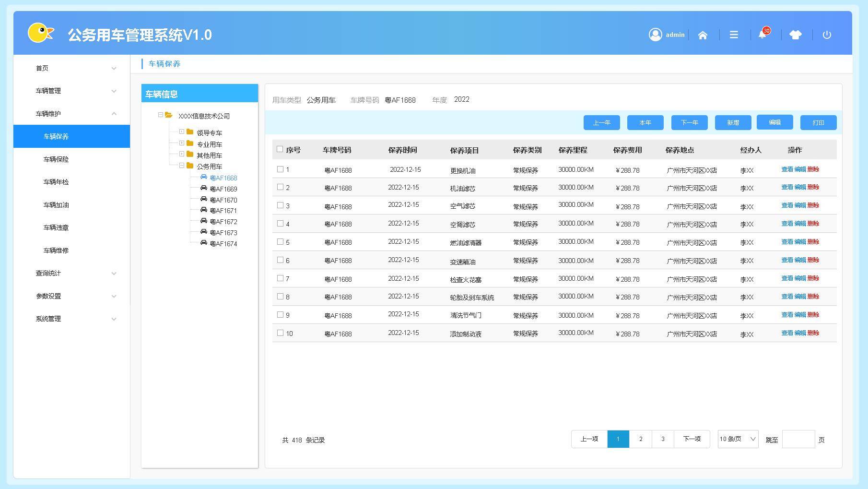Screen dimensions: 868x489
Task: Click the admin user avatar icon
Action: pyautogui.click(x=655, y=35)
